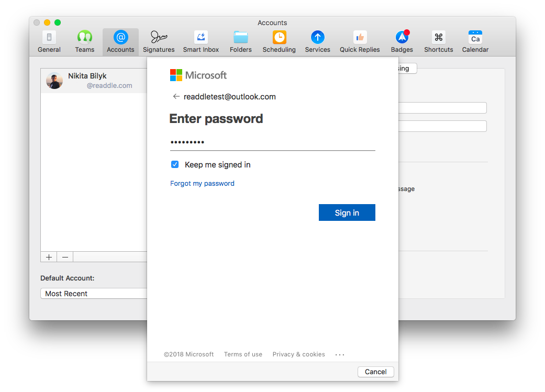
Task: Remove account with the minus button
Action: (x=65, y=257)
